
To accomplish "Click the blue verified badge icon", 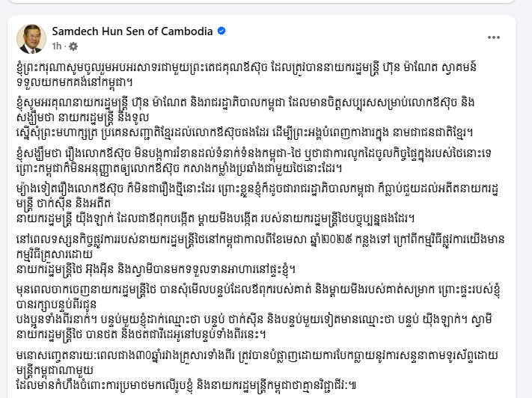I will [x=221, y=31].
